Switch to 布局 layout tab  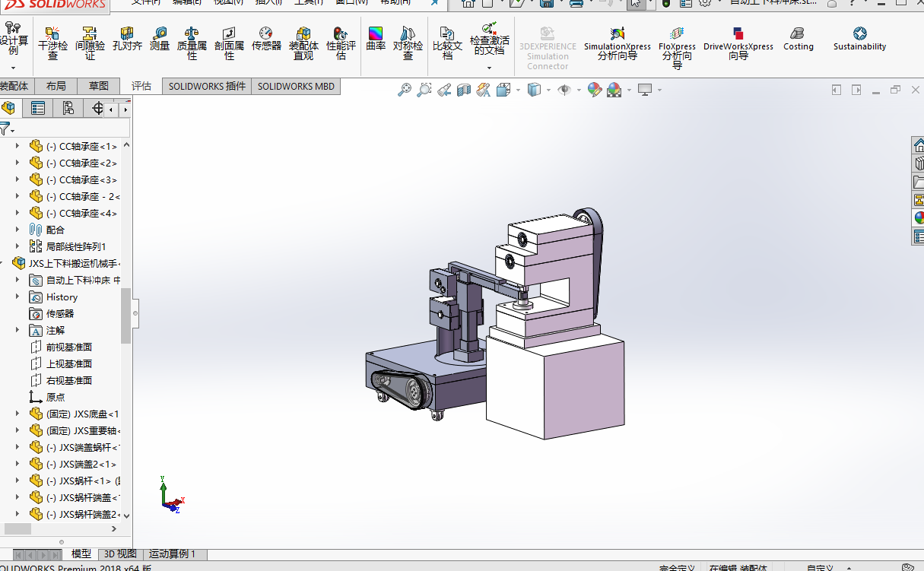[56, 86]
